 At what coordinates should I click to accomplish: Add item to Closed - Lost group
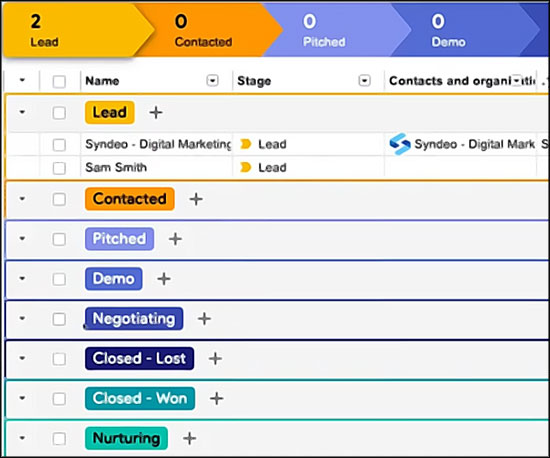pyautogui.click(x=215, y=359)
